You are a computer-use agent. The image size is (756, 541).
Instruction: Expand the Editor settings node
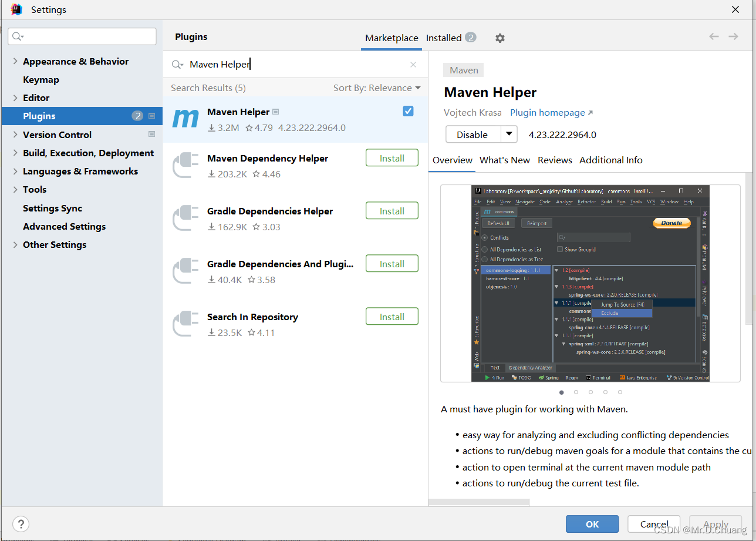tap(15, 98)
